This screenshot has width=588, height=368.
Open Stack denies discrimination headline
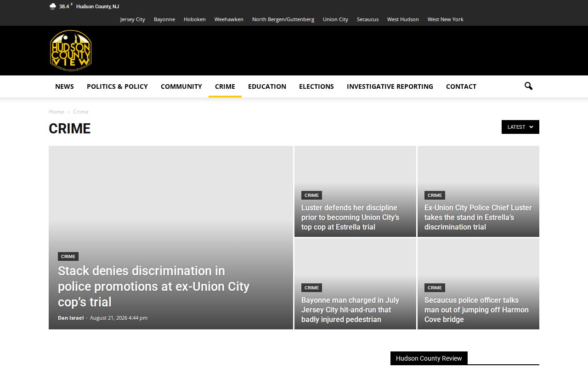[x=153, y=286]
